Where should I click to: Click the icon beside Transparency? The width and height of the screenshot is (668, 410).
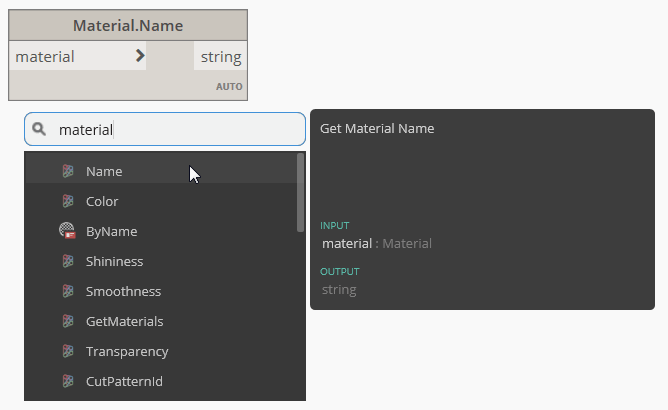68,351
